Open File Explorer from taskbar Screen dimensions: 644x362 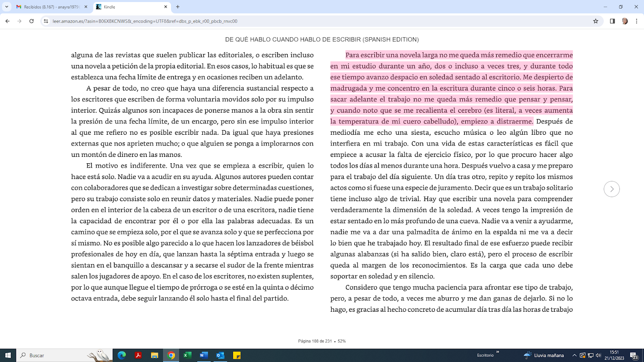point(155,355)
